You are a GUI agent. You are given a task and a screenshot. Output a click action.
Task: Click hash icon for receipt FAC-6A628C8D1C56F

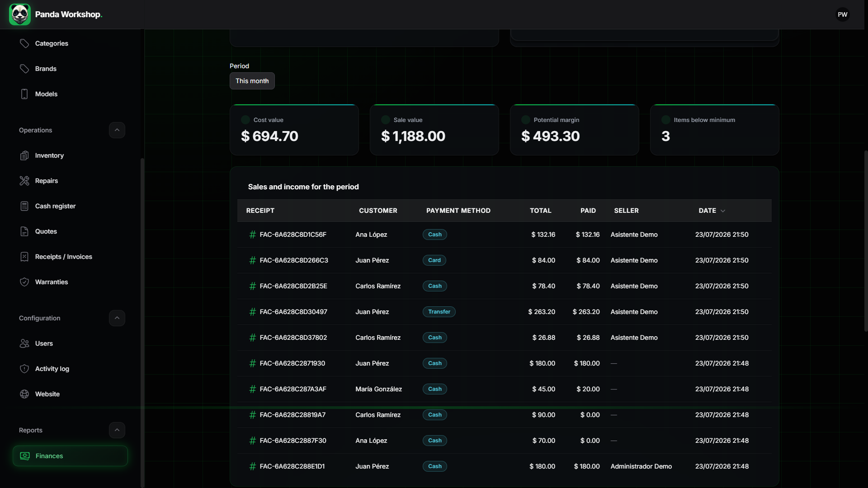(253, 235)
